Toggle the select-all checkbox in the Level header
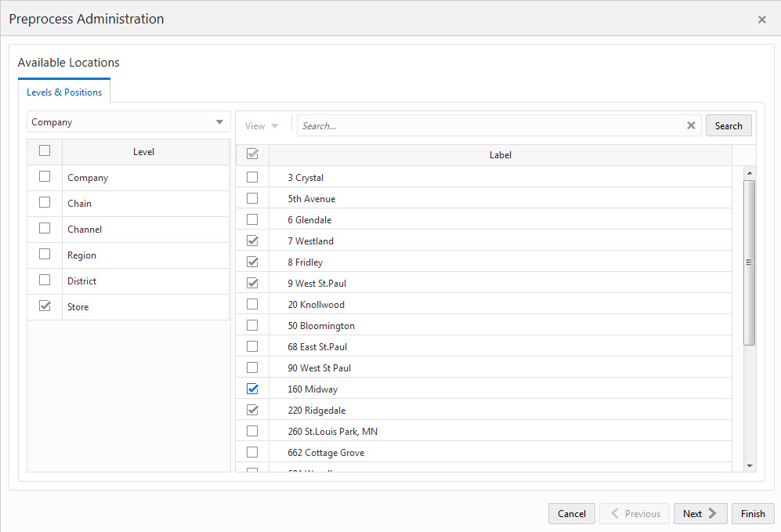This screenshot has width=781, height=532. [45, 150]
